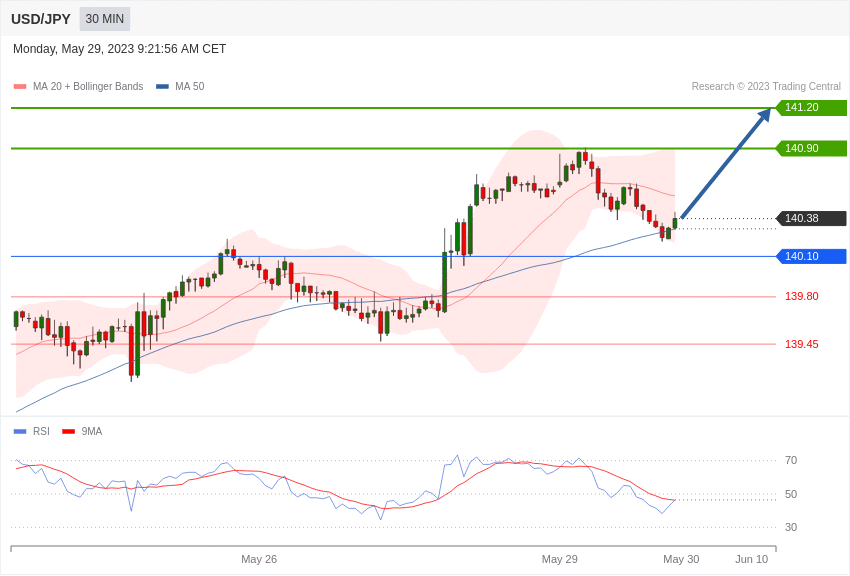This screenshot has width=850, height=576.
Task: Select the 141.20 resistance price label
Action: 811,107
